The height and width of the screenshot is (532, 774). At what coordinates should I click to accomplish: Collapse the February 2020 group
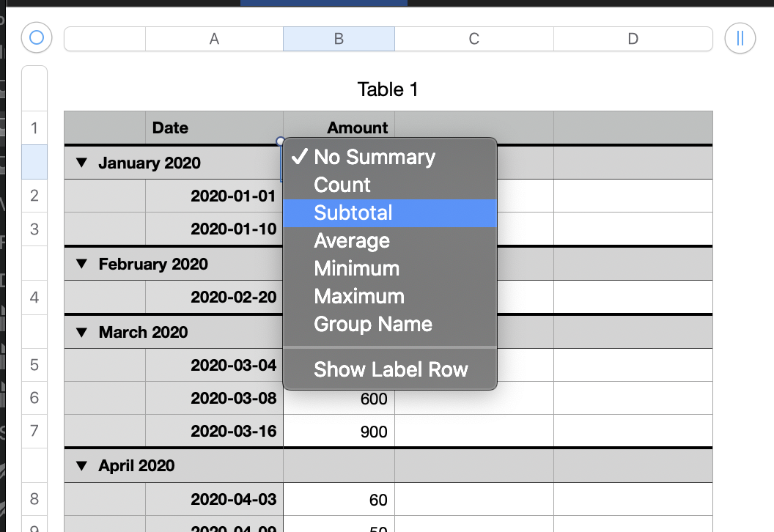(84, 264)
